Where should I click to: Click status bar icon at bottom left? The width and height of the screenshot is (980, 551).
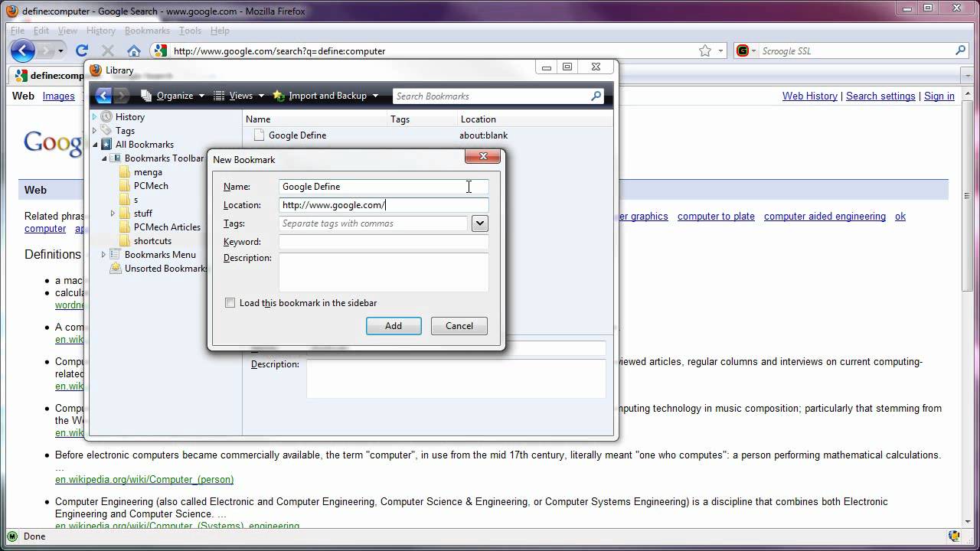tap(12, 536)
